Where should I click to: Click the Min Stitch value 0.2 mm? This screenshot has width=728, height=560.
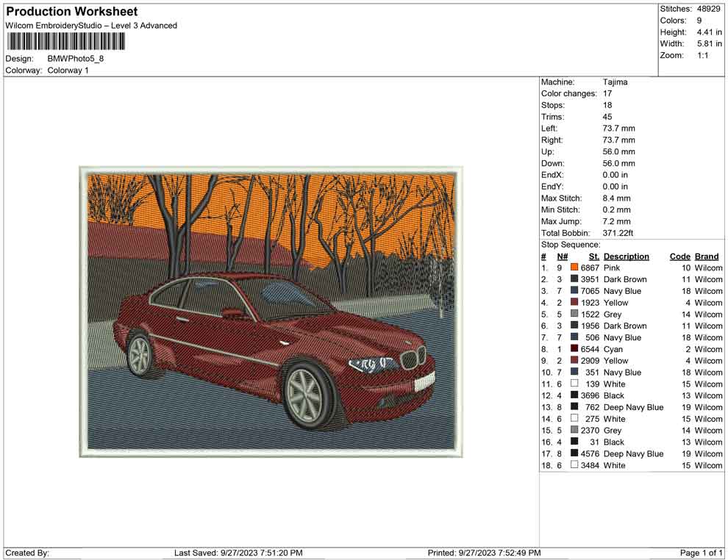click(616, 209)
